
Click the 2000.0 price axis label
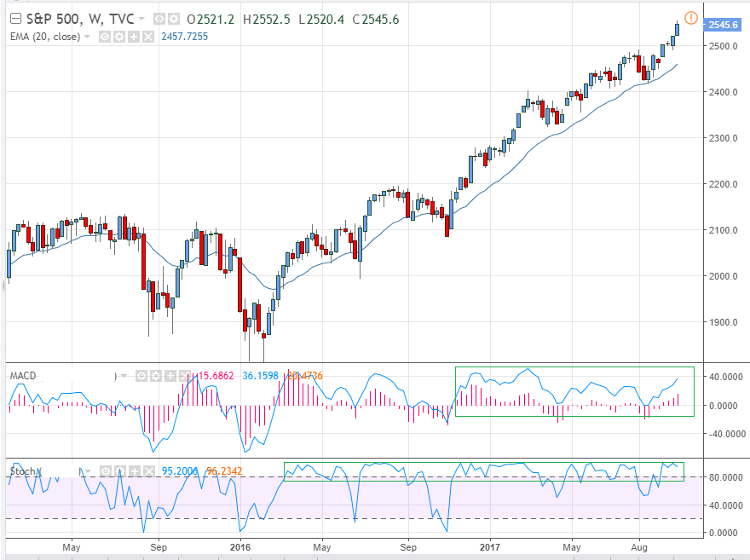[x=724, y=276]
